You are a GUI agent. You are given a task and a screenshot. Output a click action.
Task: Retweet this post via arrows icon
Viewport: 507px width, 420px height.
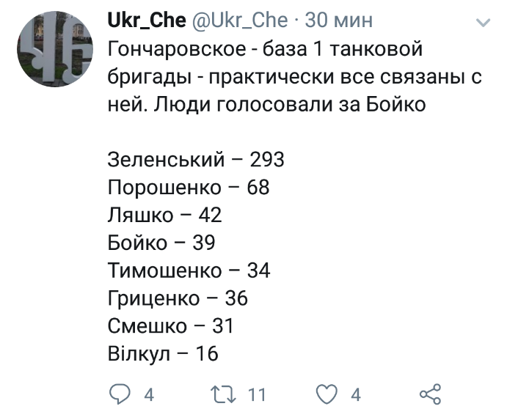(224, 394)
